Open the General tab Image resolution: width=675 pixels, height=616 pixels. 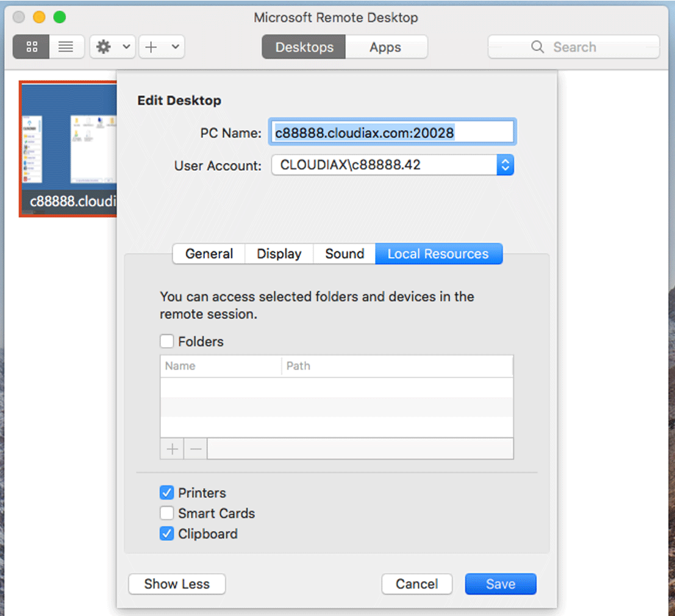tap(209, 254)
